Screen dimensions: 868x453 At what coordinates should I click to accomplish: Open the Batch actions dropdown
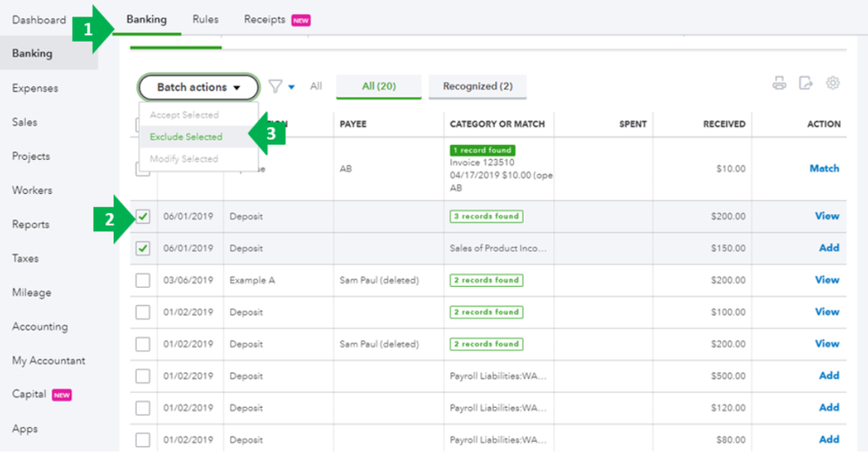(198, 87)
